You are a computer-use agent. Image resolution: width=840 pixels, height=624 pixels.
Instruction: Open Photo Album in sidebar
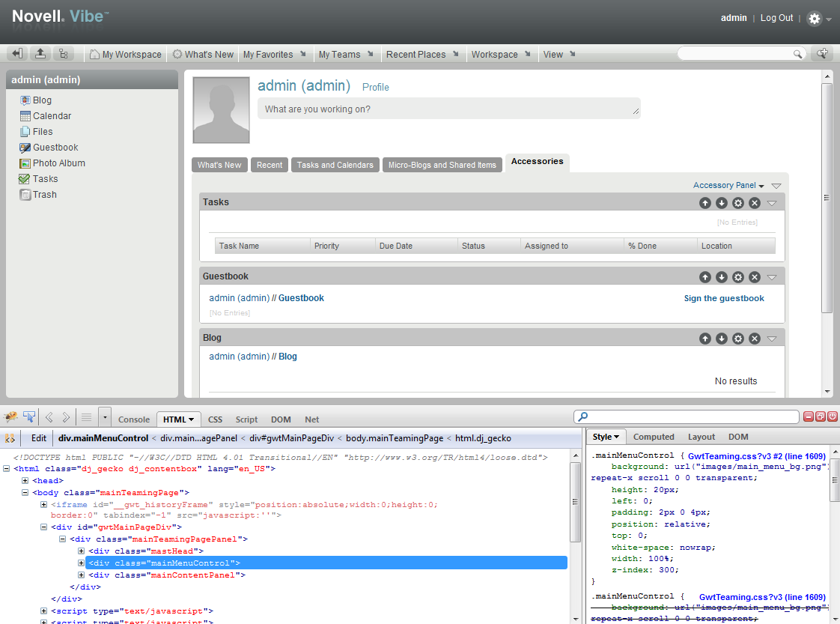point(58,163)
